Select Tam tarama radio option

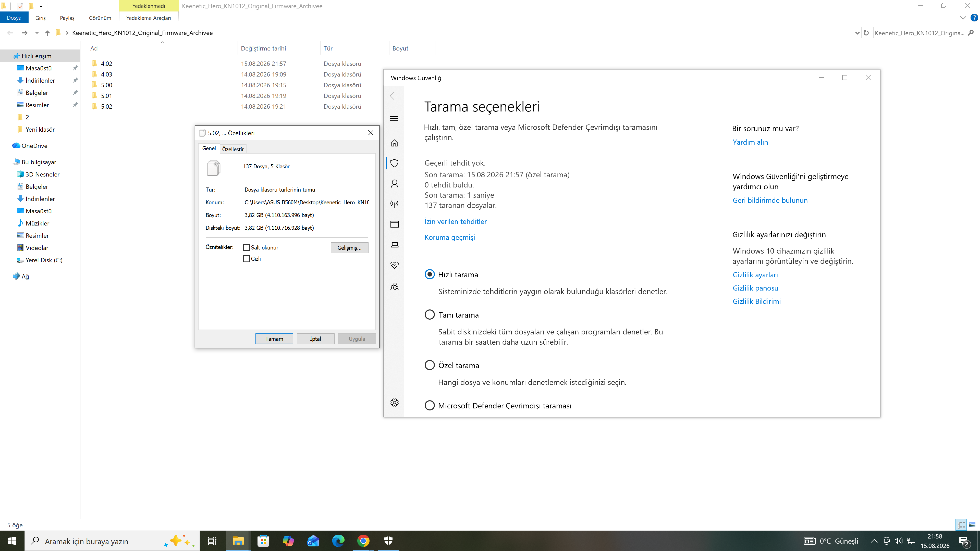[x=430, y=315]
